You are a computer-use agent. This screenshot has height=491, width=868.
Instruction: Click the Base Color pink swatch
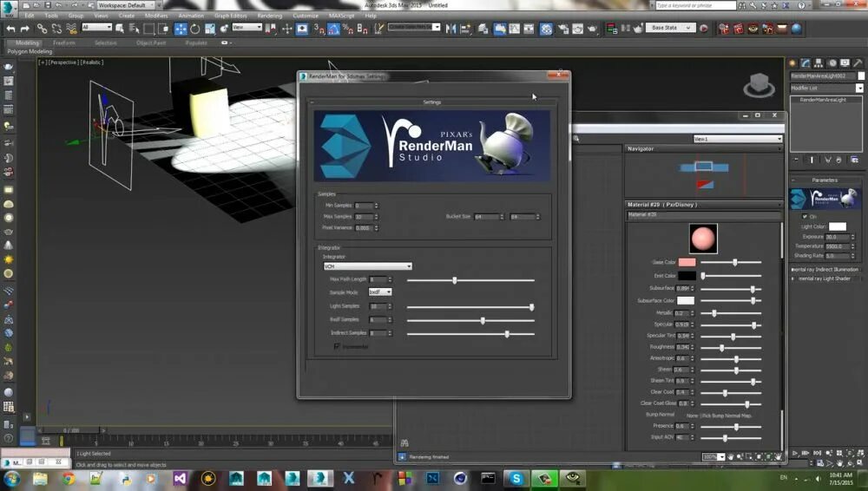click(x=687, y=262)
